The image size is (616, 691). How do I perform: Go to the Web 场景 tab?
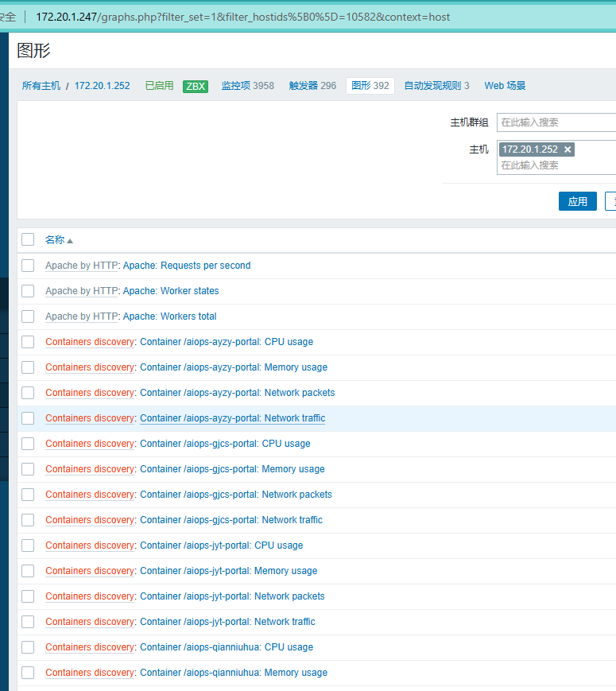[x=505, y=86]
